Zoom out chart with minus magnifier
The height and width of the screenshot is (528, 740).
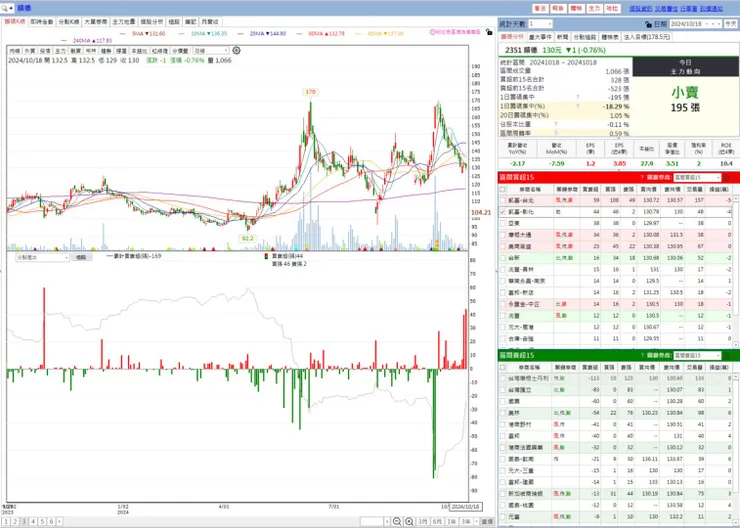pos(397,521)
